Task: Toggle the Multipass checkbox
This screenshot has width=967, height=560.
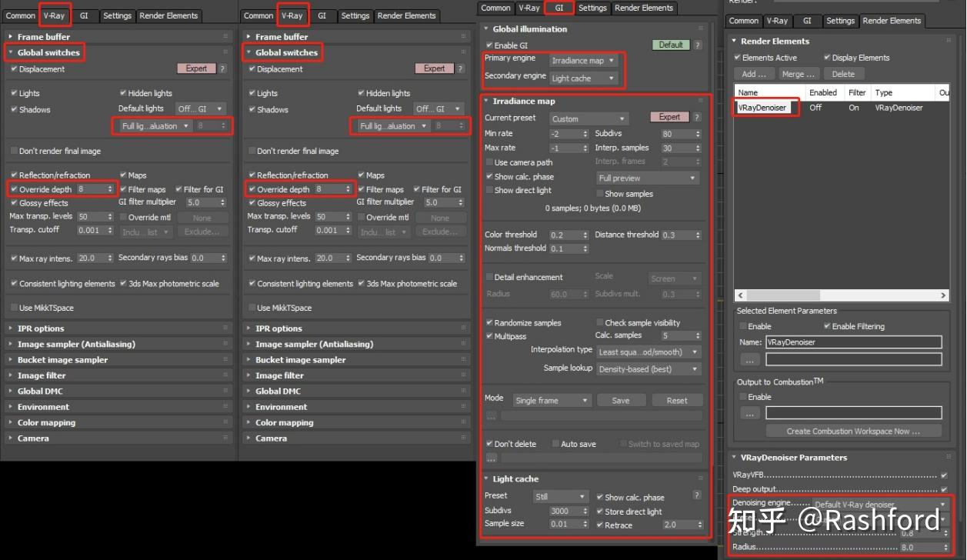Action: [x=489, y=336]
